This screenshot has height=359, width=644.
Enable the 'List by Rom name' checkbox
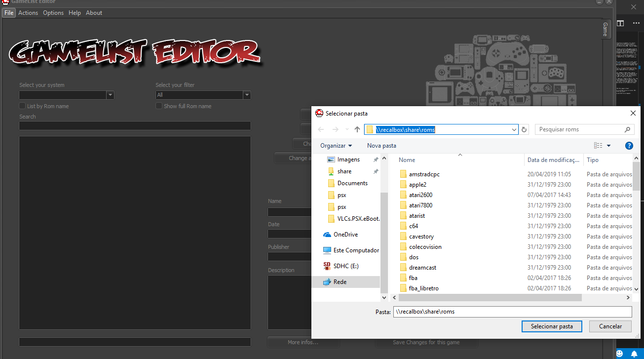(x=22, y=106)
